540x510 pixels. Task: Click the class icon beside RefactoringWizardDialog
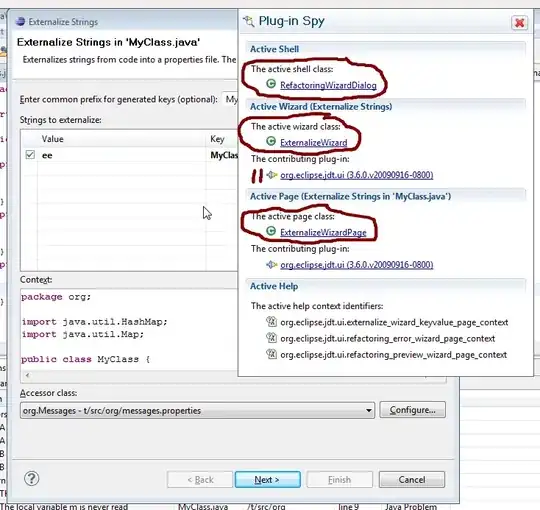271,84
